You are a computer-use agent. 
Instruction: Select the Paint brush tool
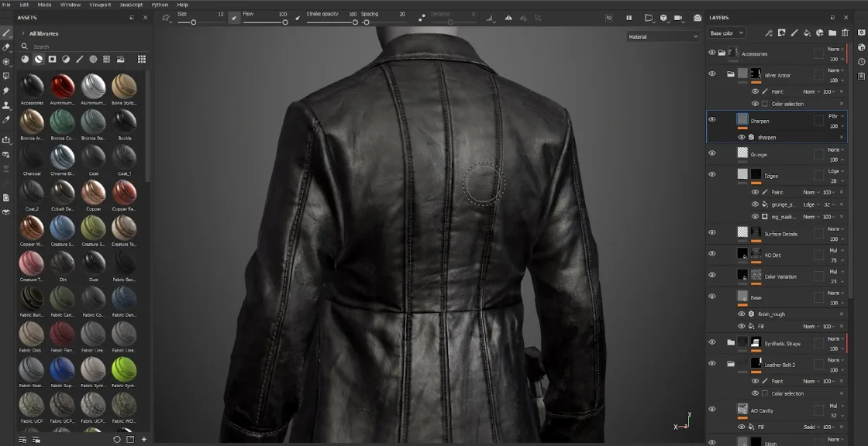6,33
